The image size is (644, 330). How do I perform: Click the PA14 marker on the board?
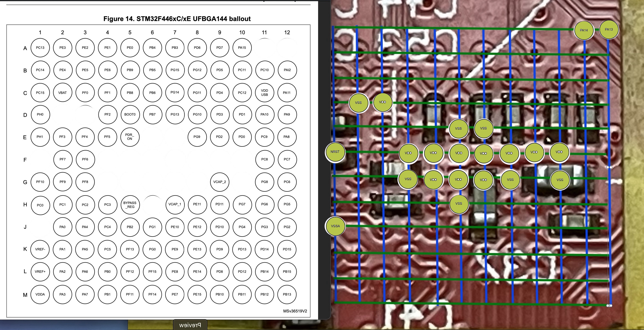click(x=584, y=31)
